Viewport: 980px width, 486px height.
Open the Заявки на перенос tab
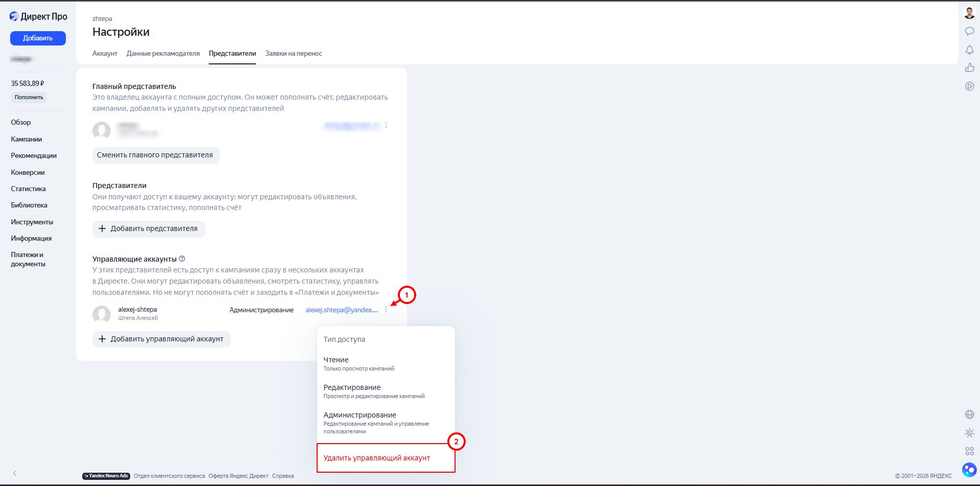(294, 53)
